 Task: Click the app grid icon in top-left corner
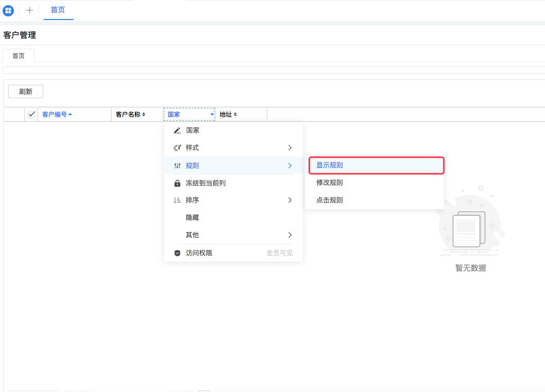8,10
